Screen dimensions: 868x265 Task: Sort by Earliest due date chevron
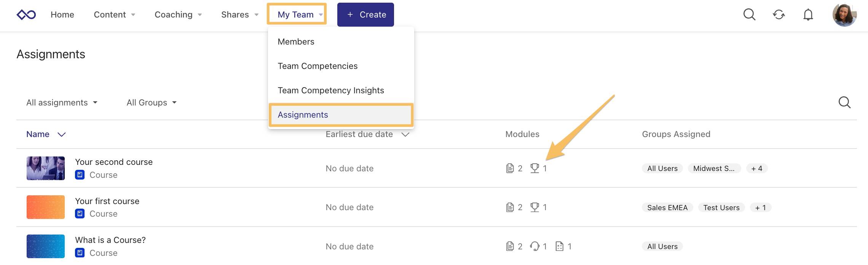(x=405, y=134)
